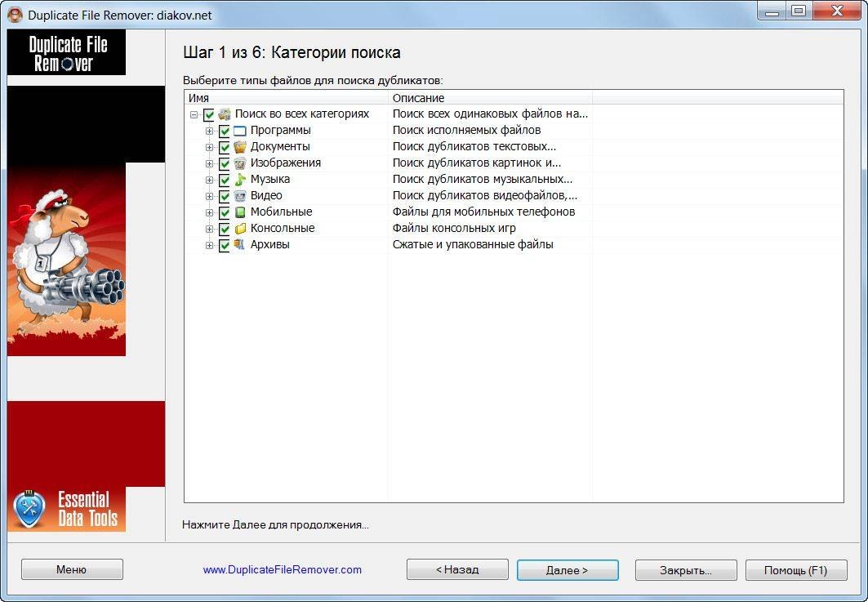The image size is (868, 602).
Task: Uncheck the Документы checkbox
Action: click(x=225, y=147)
